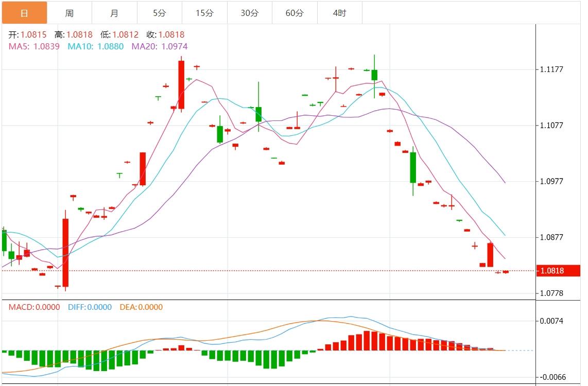Switch to the 周 weekly tab
Viewport: 588px width, 386px height.
[x=69, y=13]
